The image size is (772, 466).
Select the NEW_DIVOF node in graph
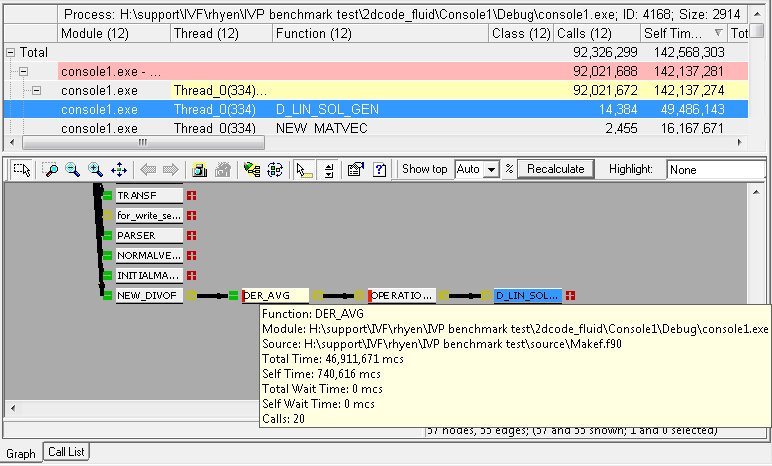pyautogui.click(x=149, y=296)
